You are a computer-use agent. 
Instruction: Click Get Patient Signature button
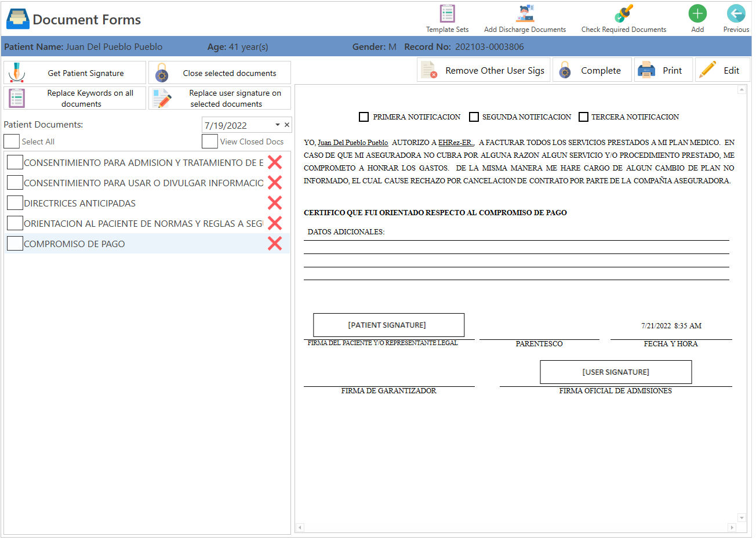coord(75,73)
